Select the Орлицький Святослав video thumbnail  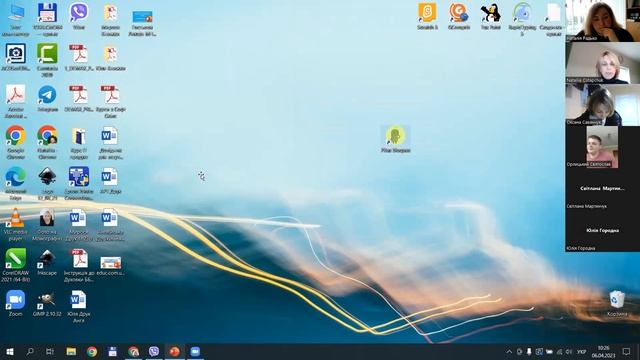point(602,147)
